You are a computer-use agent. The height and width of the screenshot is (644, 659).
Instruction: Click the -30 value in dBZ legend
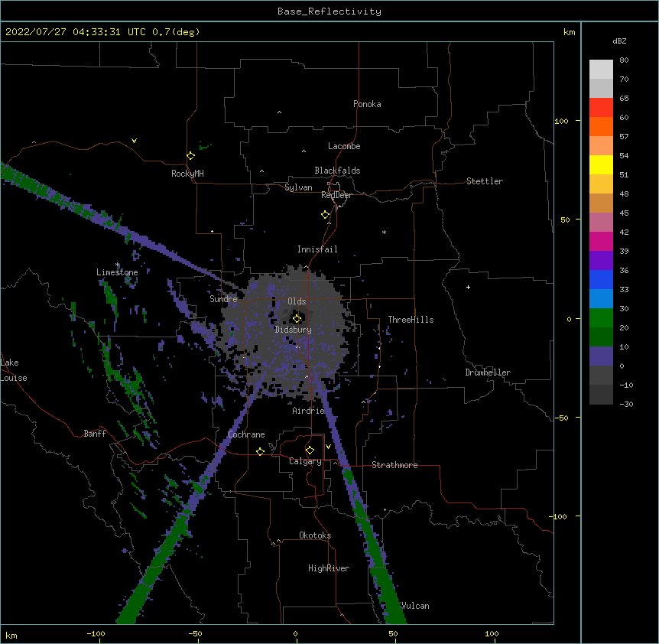[626, 404]
